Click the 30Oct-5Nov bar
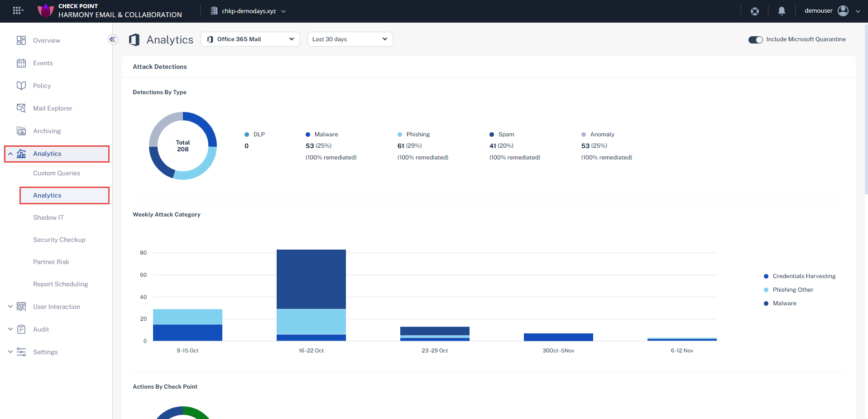This screenshot has width=868, height=419. click(x=558, y=337)
